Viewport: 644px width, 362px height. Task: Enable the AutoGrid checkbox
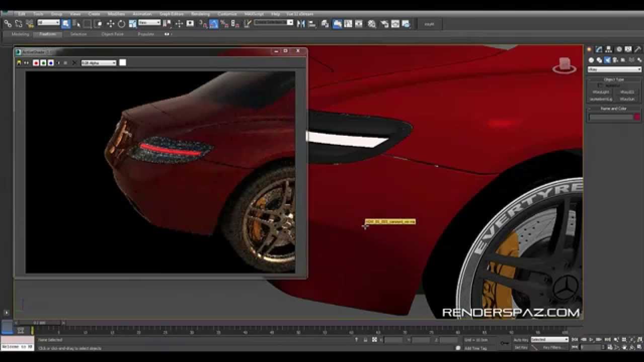pos(600,85)
